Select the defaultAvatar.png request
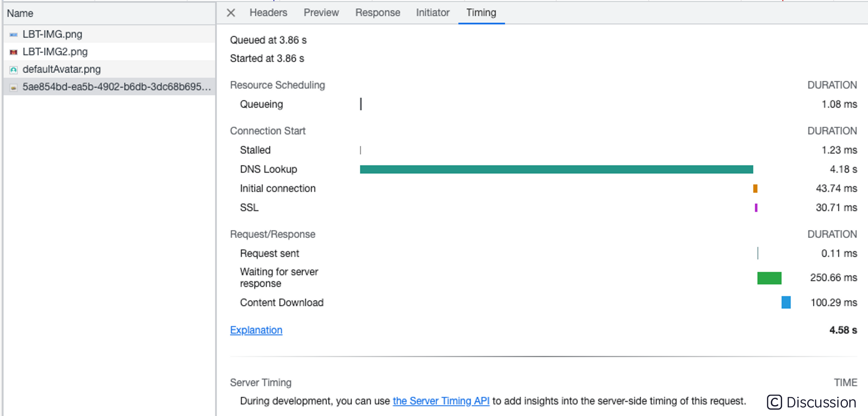Screen dimensions: 868x416 click(x=109, y=69)
